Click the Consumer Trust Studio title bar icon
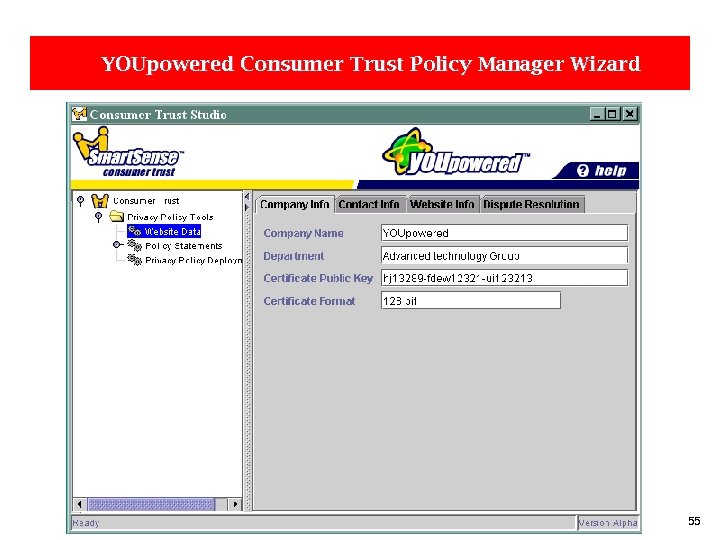720x540 pixels. [79, 114]
